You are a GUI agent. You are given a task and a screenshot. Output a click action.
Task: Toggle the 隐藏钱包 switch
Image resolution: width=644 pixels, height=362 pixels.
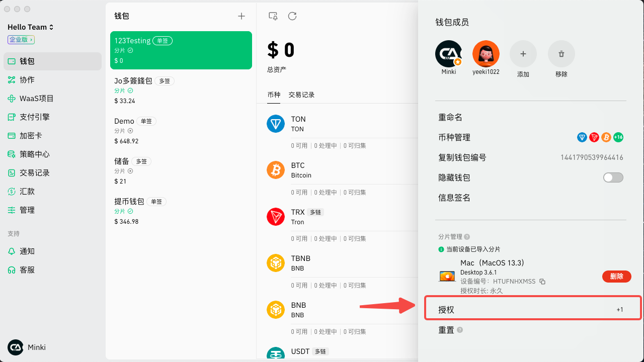coord(613,177)
